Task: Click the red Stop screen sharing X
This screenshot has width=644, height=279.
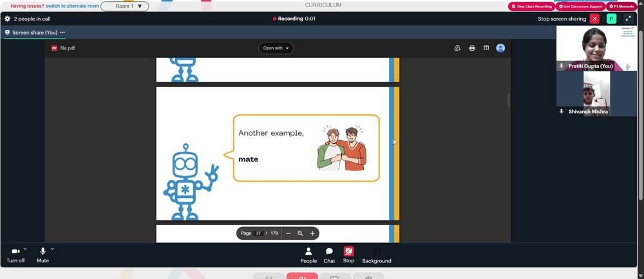Action: [x=594, y=19]
